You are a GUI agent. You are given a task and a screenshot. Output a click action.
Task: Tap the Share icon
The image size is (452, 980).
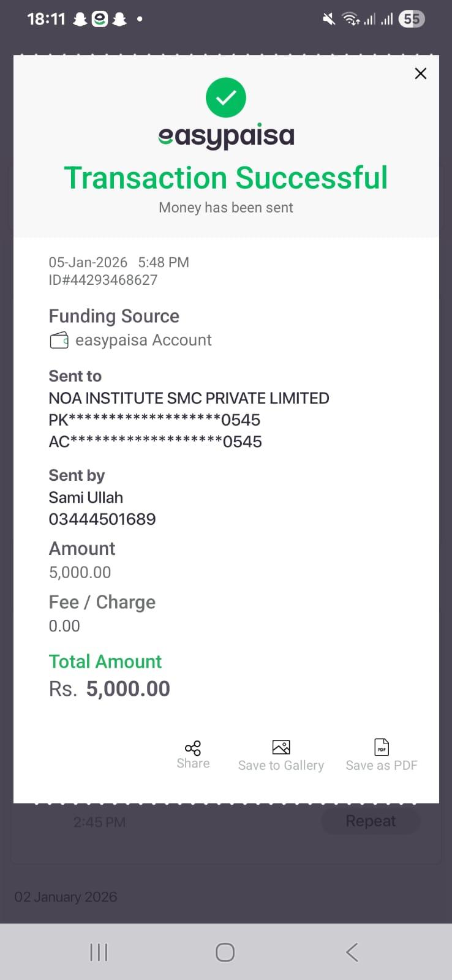(x=193, y=748)
